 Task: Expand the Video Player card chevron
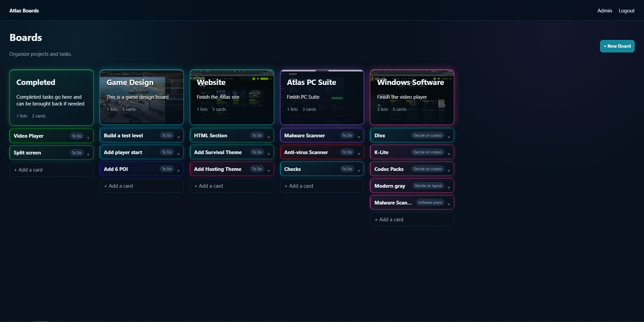(88, 137)
